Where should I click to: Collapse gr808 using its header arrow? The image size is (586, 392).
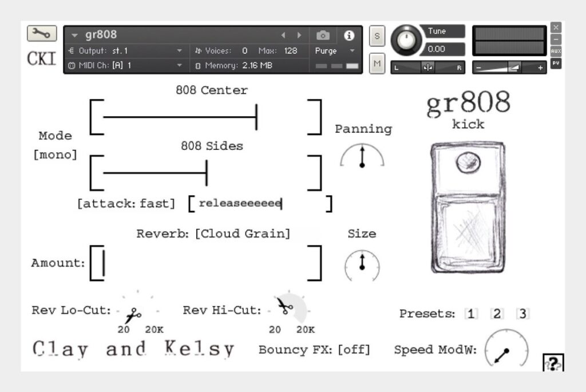(74, 35)
